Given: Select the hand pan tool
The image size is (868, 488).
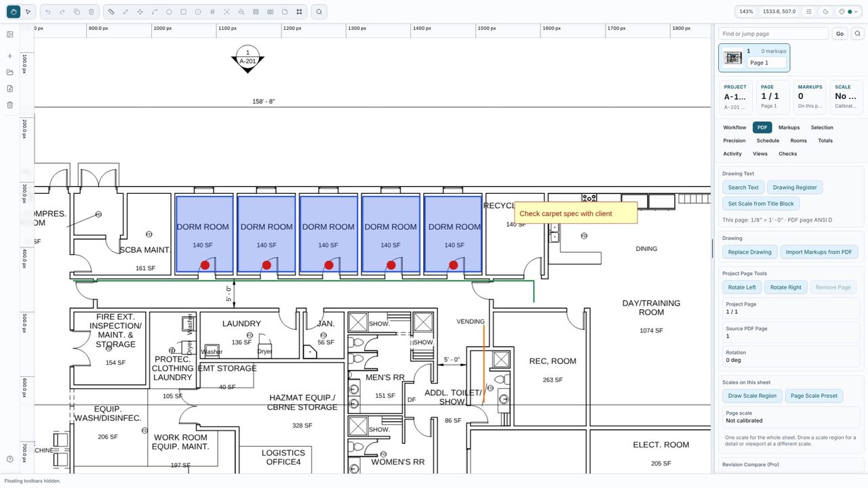Looking at the screenshot, I should 13,12.
